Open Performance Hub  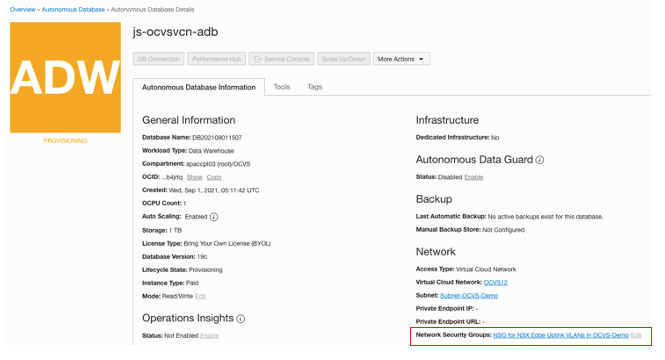[x=217, y=59]
